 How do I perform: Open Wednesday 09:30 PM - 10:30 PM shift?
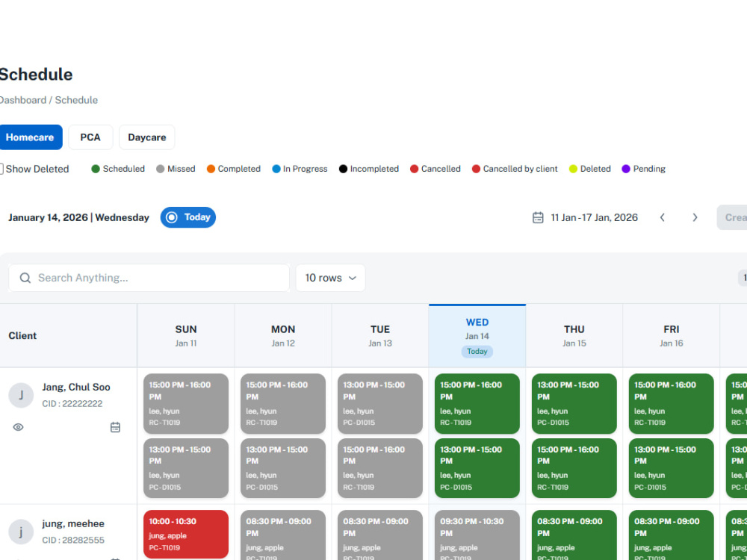[x=477, y=535]
